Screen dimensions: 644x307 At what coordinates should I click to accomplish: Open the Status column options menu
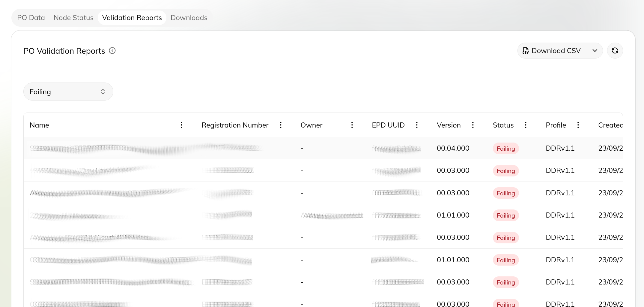(526, 125)
